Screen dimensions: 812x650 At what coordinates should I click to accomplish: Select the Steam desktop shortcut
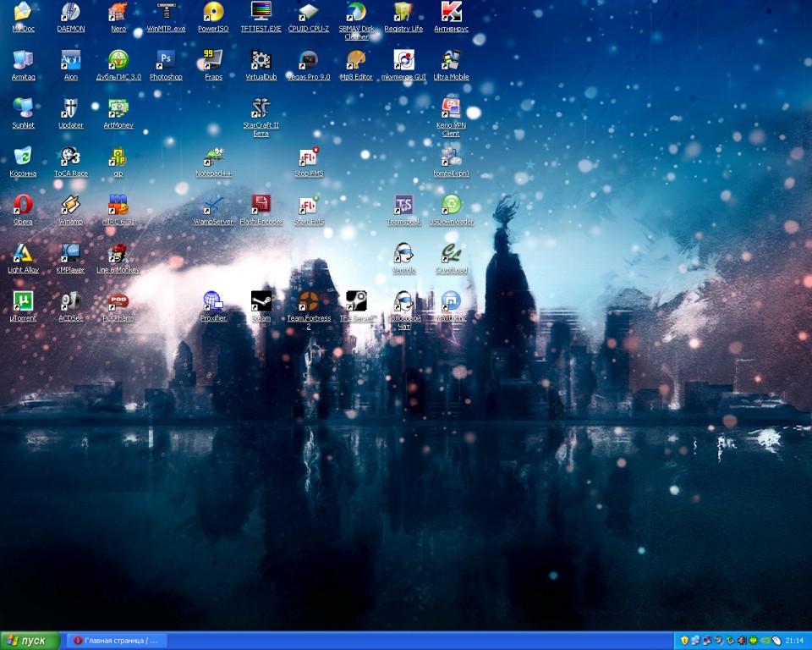[261, 301]
